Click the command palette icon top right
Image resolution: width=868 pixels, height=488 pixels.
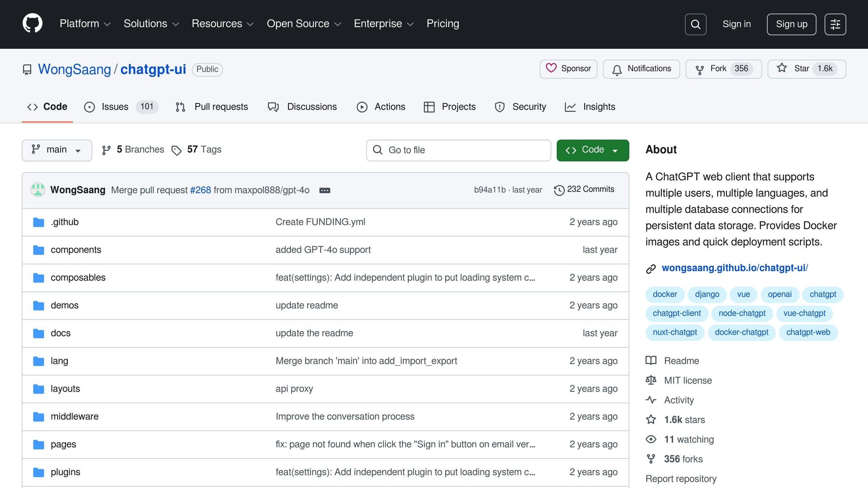[x=835, y=24]
